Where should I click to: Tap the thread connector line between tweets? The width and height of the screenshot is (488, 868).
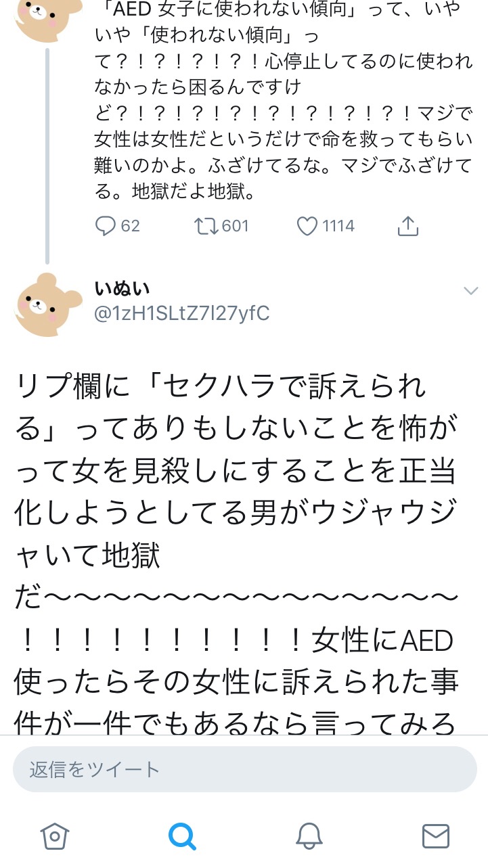click(x=47, y=156)
